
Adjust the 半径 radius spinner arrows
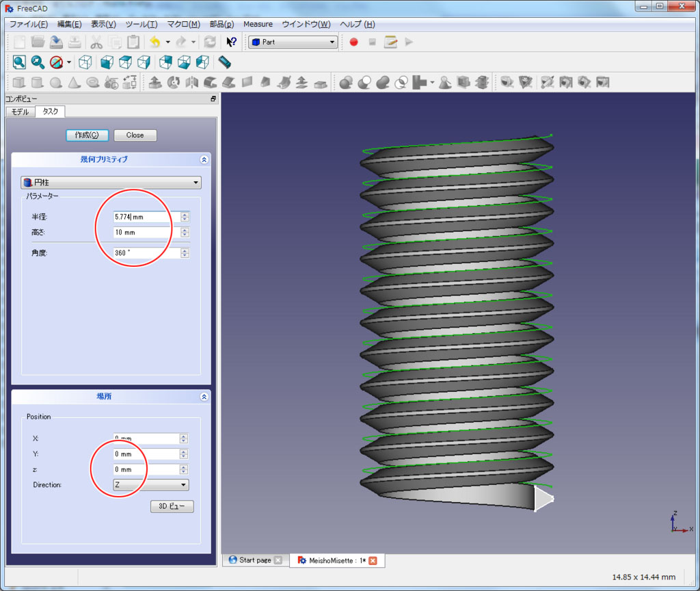click(x=185, y=217)
